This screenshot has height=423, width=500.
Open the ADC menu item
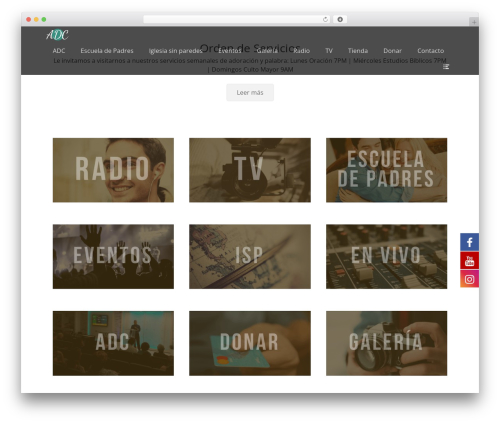(59, 51)
